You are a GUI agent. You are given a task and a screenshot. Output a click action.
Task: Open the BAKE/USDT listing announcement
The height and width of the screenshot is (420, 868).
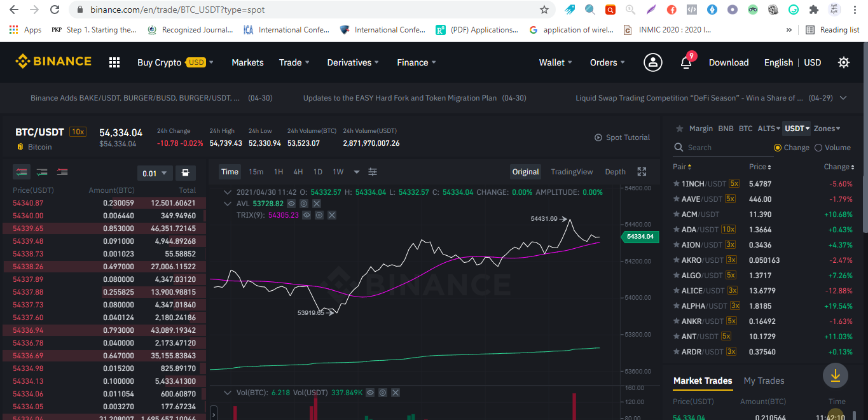click(x=151, y=98)
